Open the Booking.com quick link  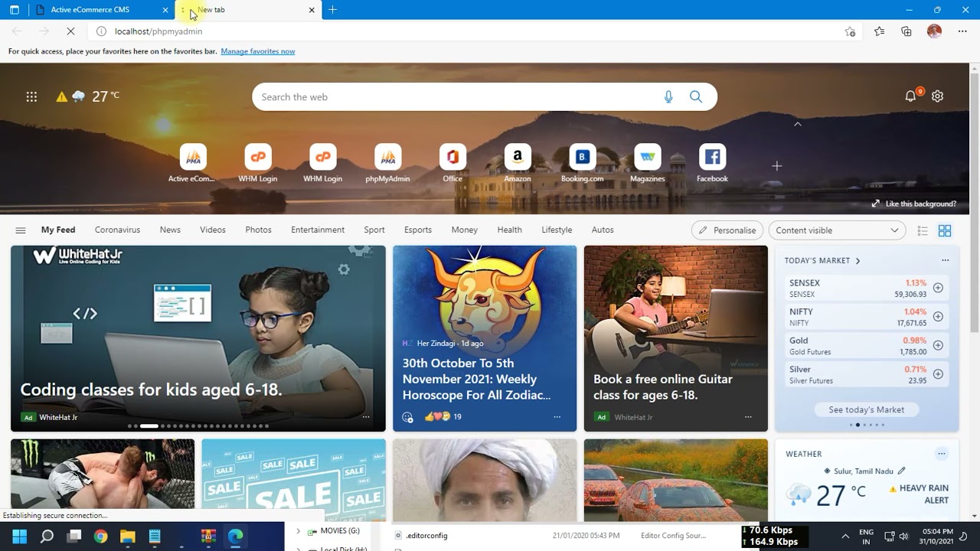tap(582, 164)
